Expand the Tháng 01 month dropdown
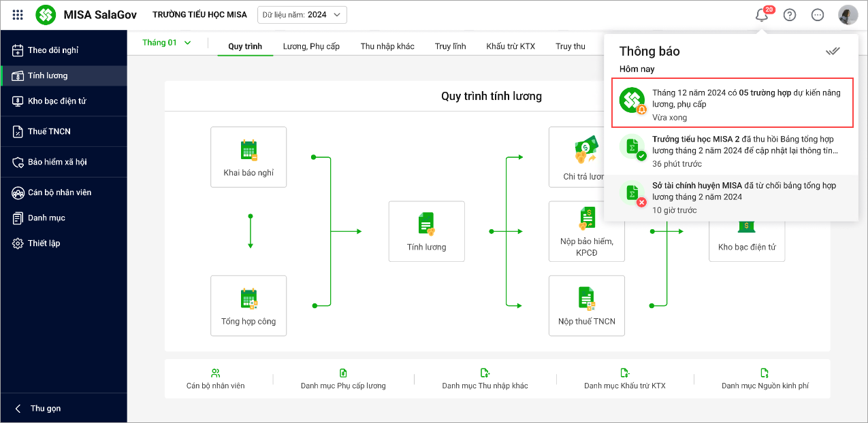 pyautogui.click(x=167, y=43)
